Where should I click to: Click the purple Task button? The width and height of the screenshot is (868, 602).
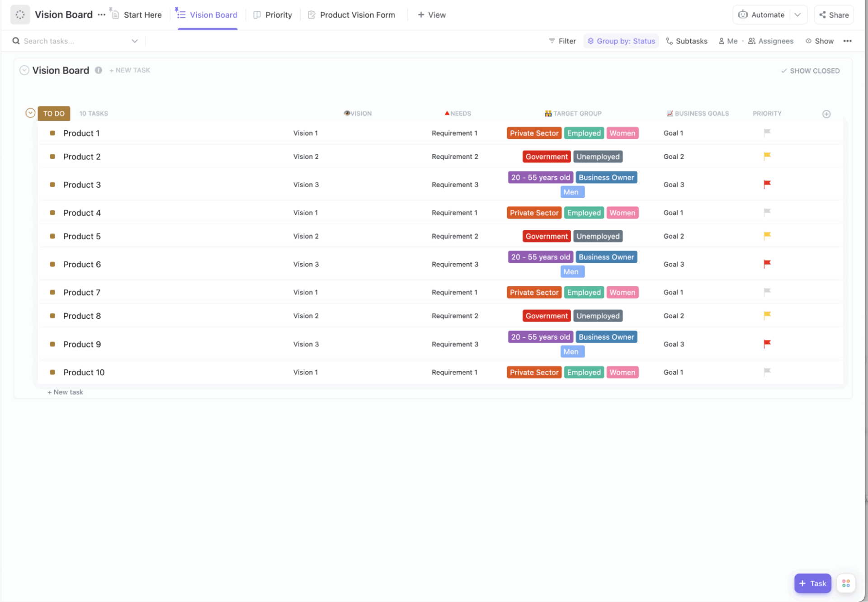[812, 583]
